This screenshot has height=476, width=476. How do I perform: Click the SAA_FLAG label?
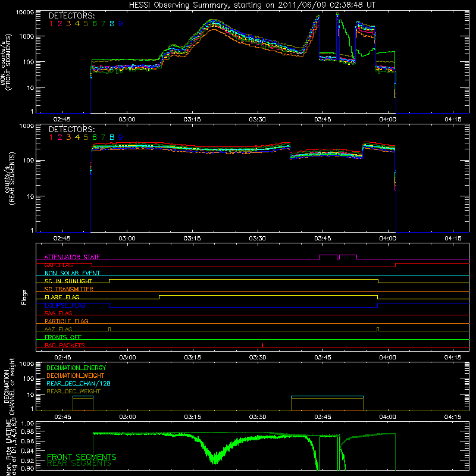pyautogui.click(x=58, y=313)
